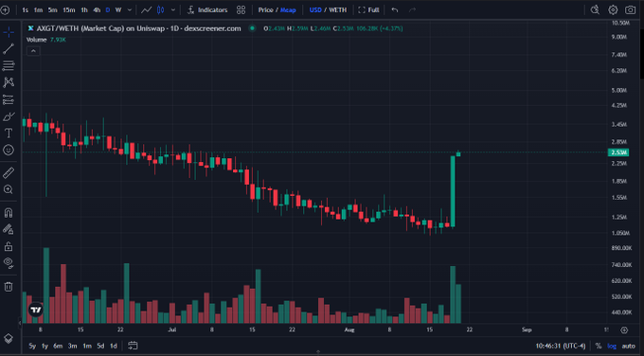This screenshot has width=644, height=356.
Task: Redo the chart action
Action: (412, 9)
